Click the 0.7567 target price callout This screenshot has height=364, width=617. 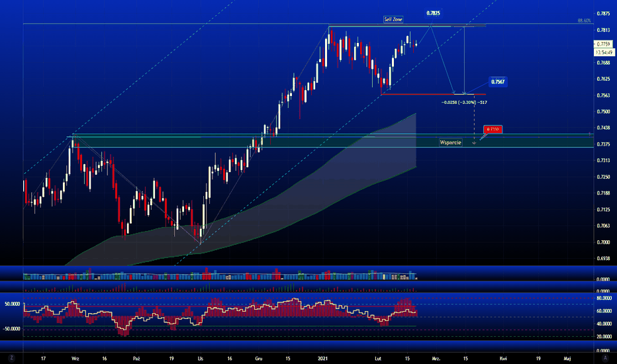pos(498,82)
